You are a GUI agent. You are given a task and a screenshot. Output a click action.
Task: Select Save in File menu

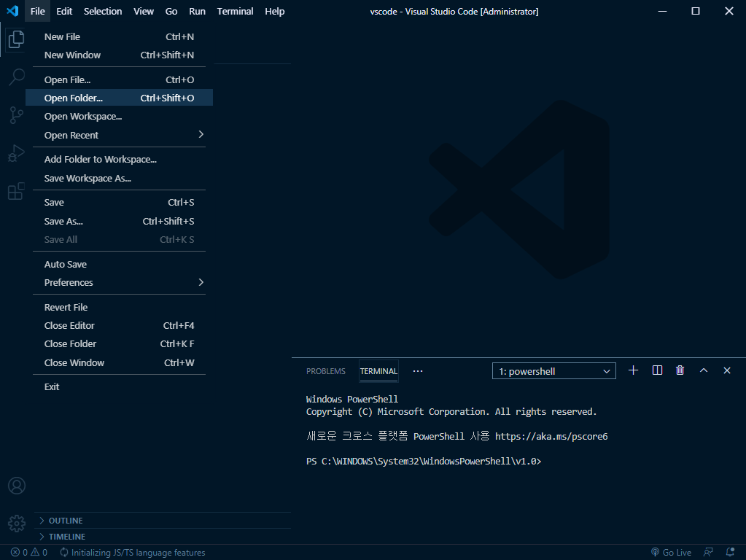tap(119, 203)
